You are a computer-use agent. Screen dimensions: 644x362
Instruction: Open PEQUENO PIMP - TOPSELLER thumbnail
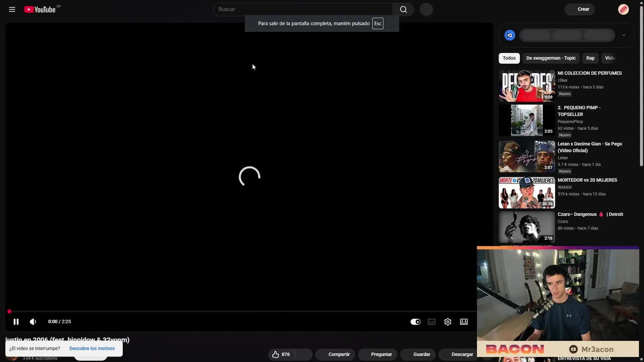point(527,120)
